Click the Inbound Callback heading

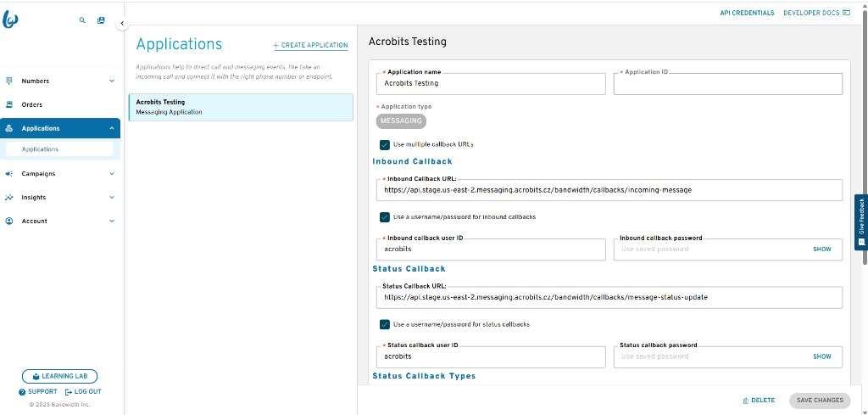413,161
